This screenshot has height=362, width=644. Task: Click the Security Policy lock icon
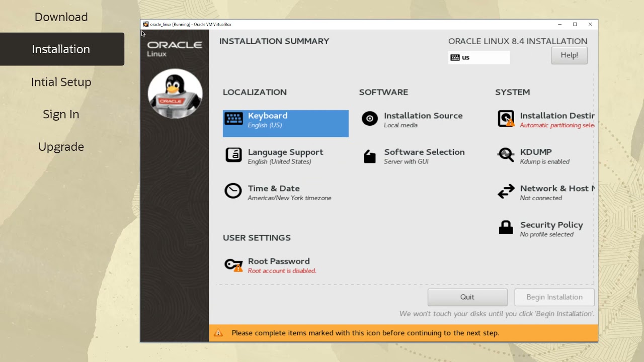point(506,228)
